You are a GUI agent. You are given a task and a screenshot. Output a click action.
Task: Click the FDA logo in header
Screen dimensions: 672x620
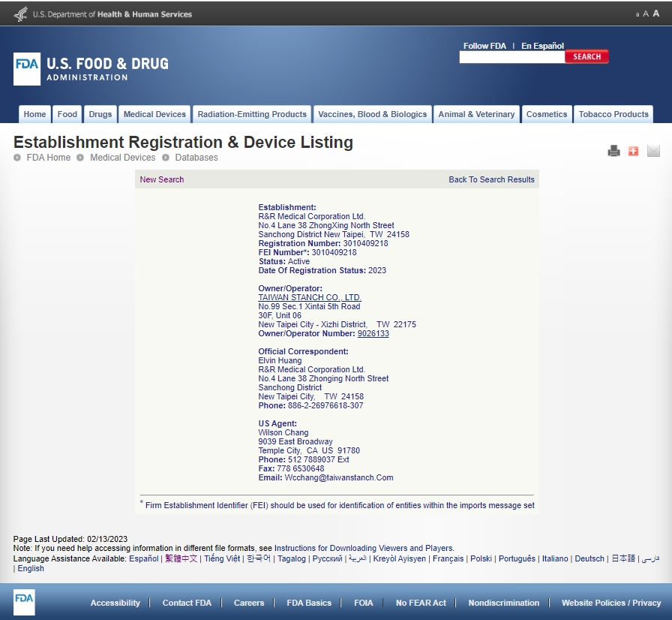(27, 69)
